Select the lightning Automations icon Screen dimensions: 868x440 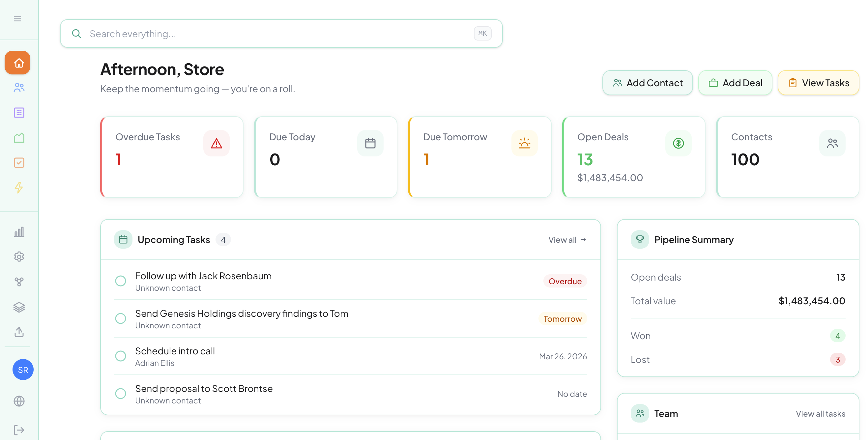(x=19, y=187)
